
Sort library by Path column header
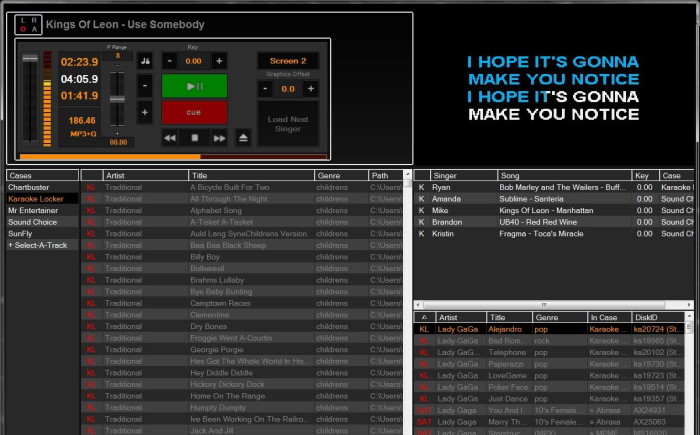coord(386,176)
